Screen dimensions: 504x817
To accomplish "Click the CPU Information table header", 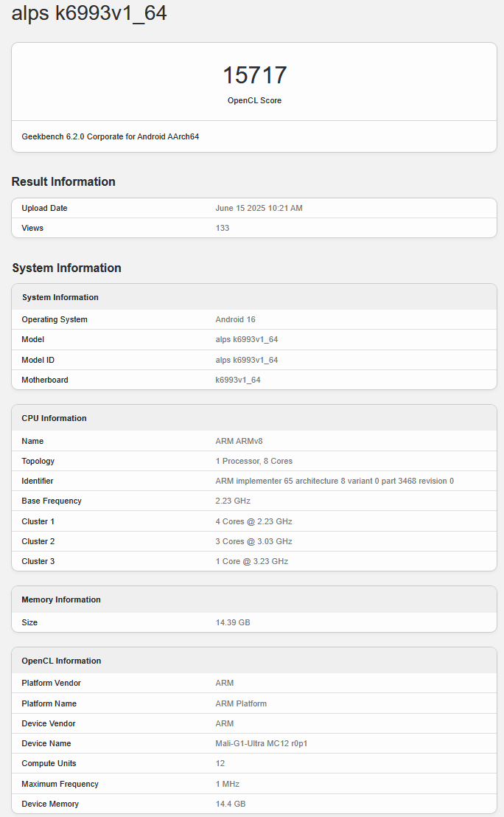I will (54, 418).
